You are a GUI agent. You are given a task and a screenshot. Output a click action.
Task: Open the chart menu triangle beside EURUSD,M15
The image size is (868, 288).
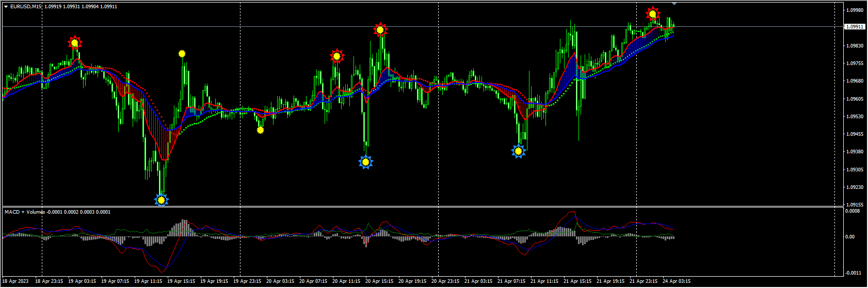click(6, 7)
